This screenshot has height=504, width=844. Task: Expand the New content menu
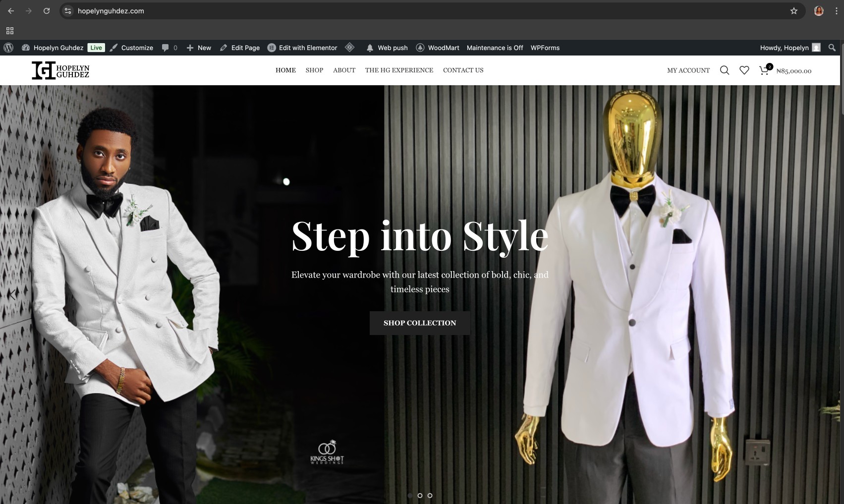click(199, 48)
